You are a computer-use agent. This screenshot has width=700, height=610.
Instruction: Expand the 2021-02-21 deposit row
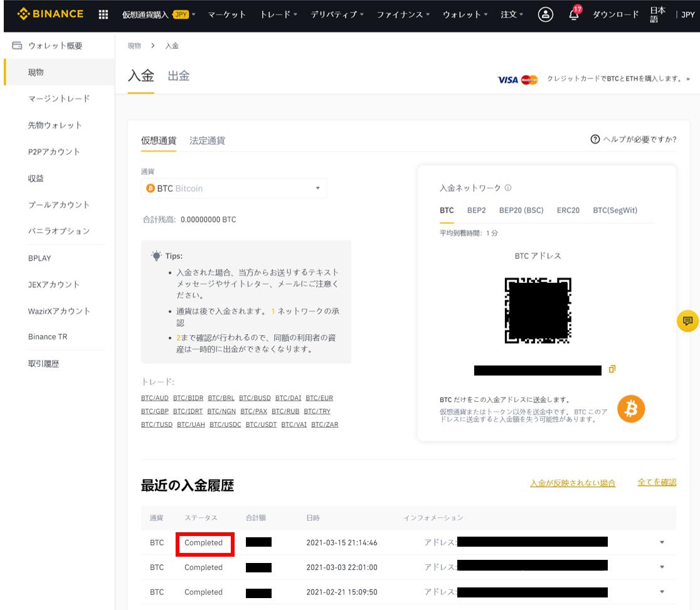[662, 591]
